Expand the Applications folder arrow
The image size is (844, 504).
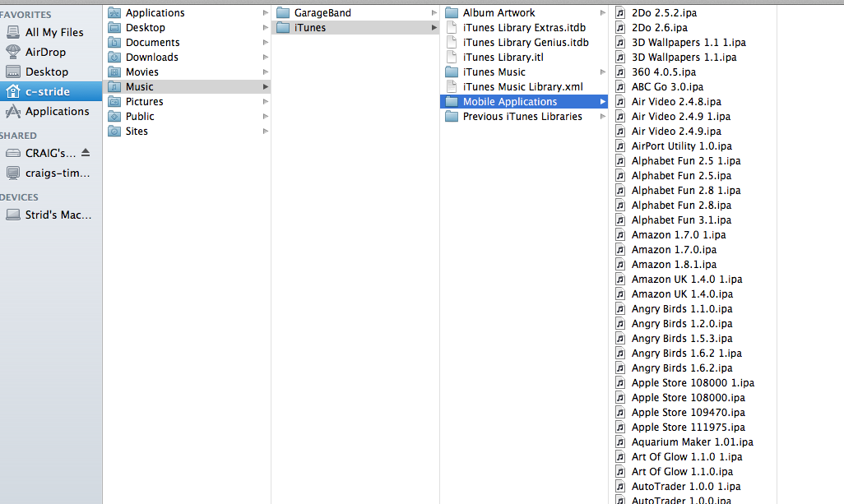(x=266, y=12)
